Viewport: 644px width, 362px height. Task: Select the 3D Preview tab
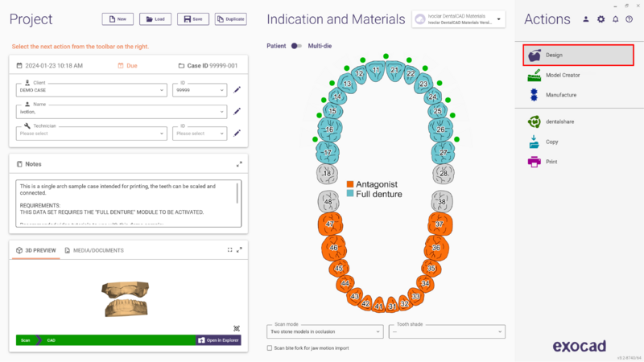pos(36,250)
